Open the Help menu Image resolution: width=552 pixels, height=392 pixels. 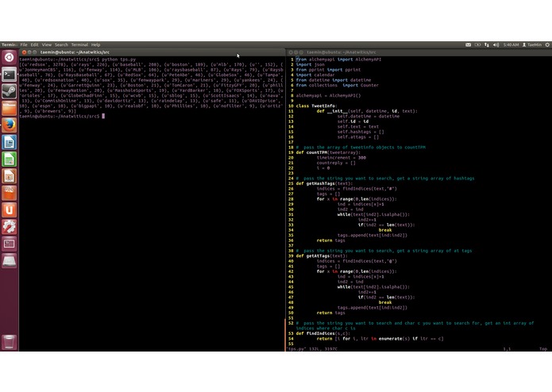[96, 44]
